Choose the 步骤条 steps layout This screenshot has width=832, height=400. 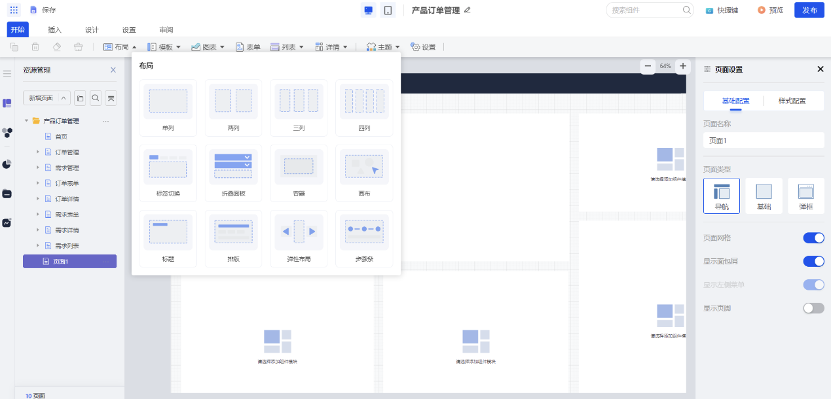pos(364,239)
